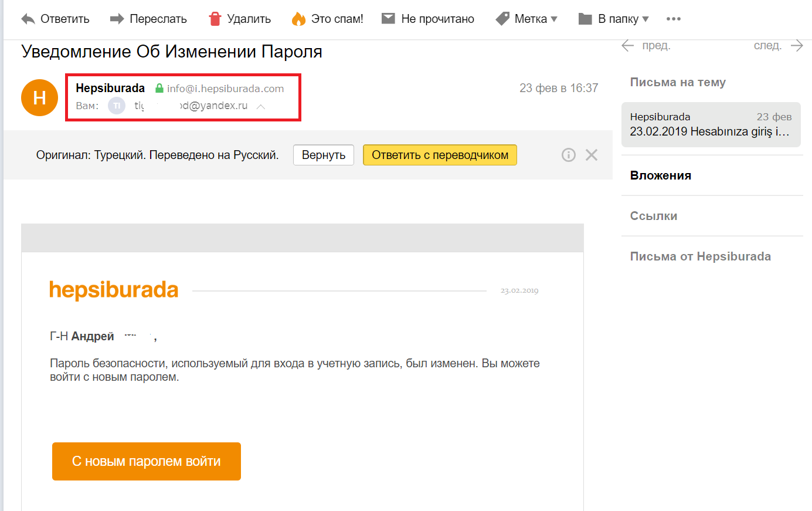
Task: Click the envelope unread icon
Action: coord(388,18)
